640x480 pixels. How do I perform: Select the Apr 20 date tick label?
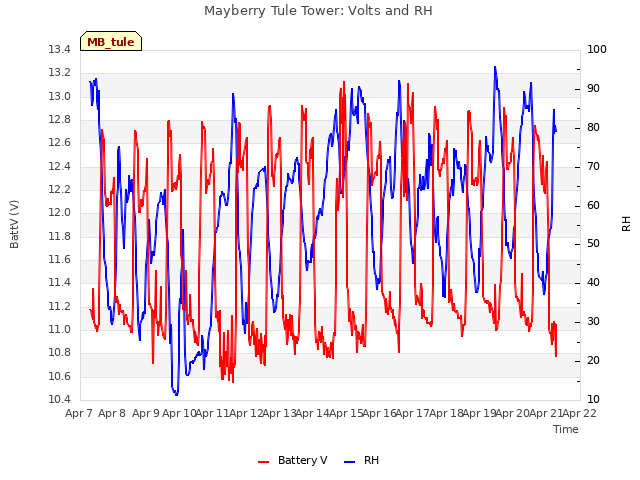(x=513, y=413)
